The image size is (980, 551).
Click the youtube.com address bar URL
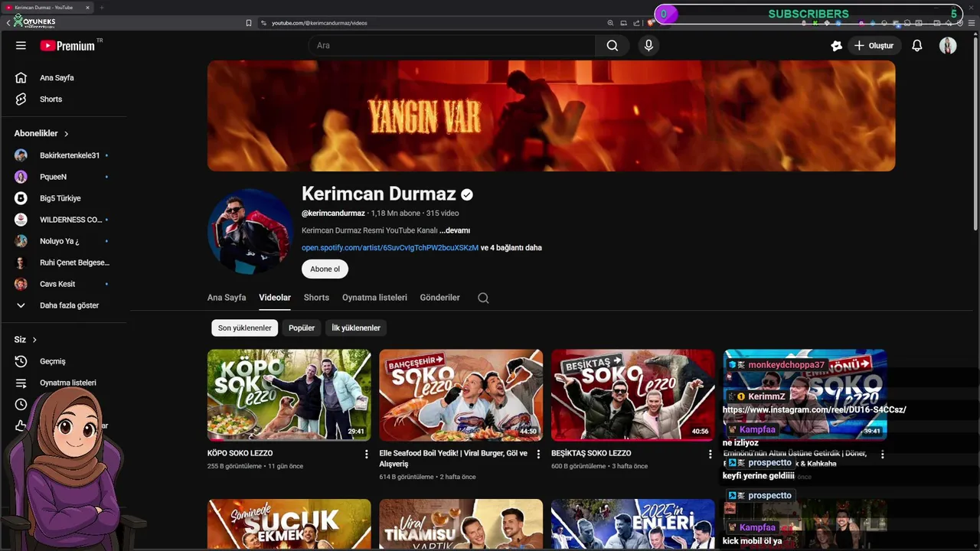(x=319, y=23)
